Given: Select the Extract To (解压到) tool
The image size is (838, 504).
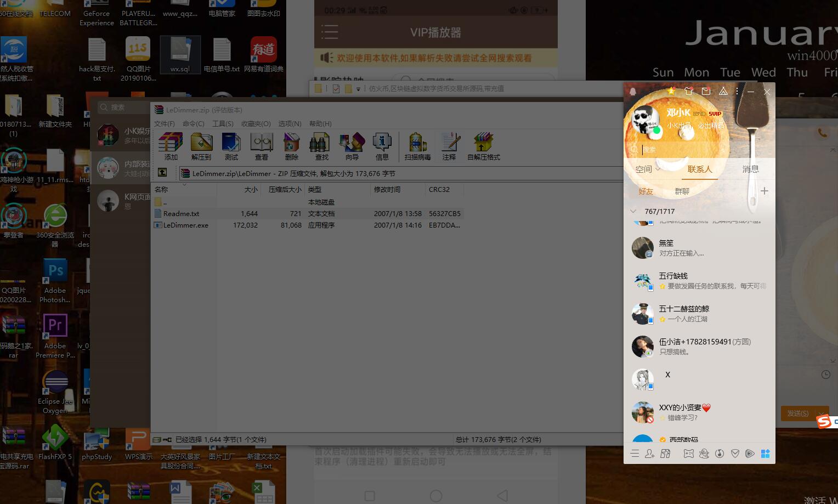Looking at the screenshot, I should [201, 145].
